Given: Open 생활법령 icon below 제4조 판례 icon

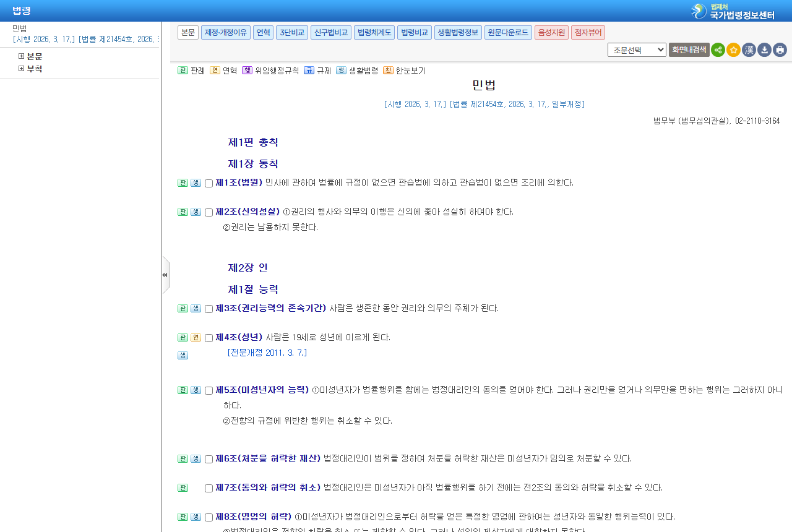Looking at the screenshot, I should click(x=183, y=356).
